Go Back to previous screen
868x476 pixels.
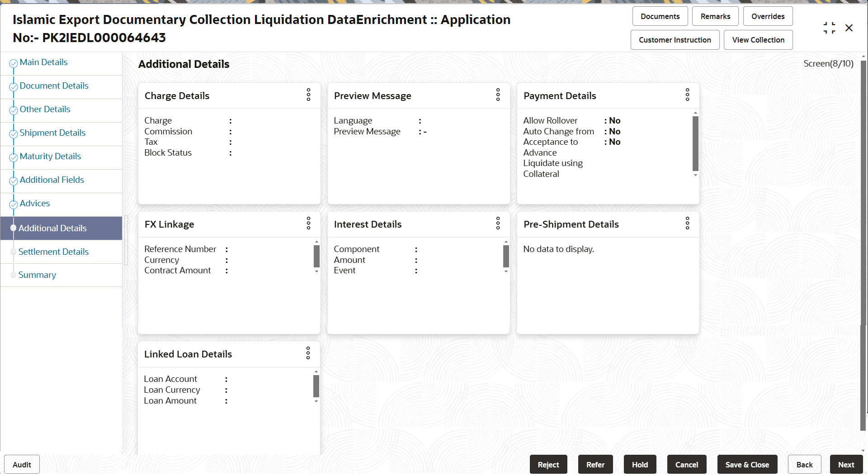tap(804, 465)
